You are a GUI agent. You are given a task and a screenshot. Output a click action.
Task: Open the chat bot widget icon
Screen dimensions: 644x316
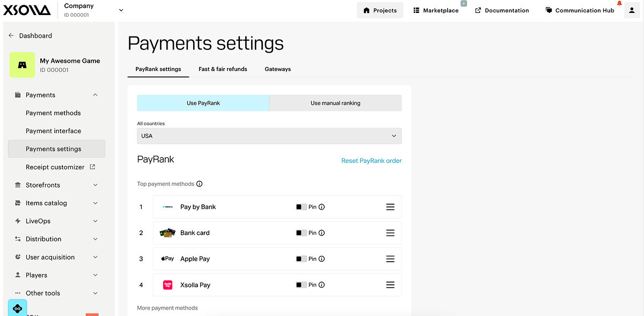click(x=17, y=308)
